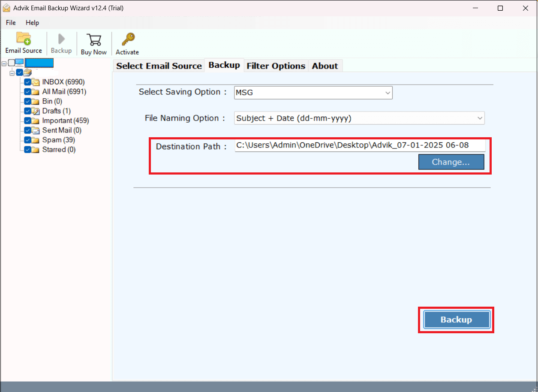Select the Starred (0) folder label
Viewport: 538px width, 392px height.
pyautogui.click(x=59, y=150)
